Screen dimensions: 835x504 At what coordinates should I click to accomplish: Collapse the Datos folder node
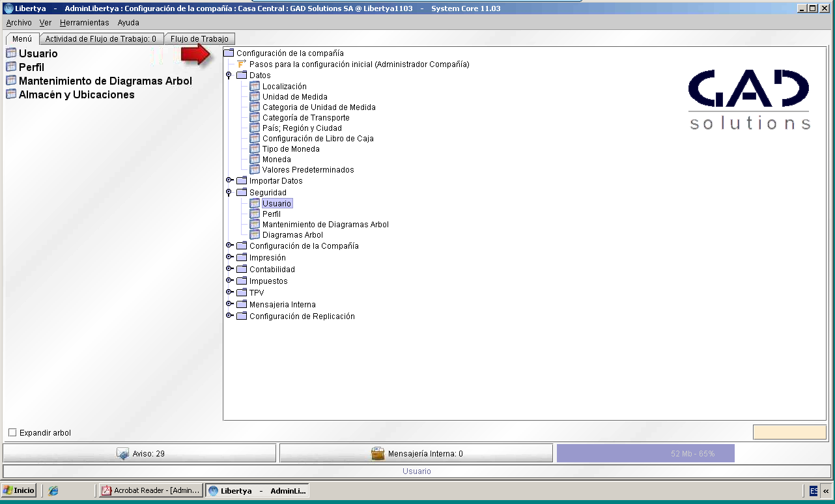[x=229, y=75]
